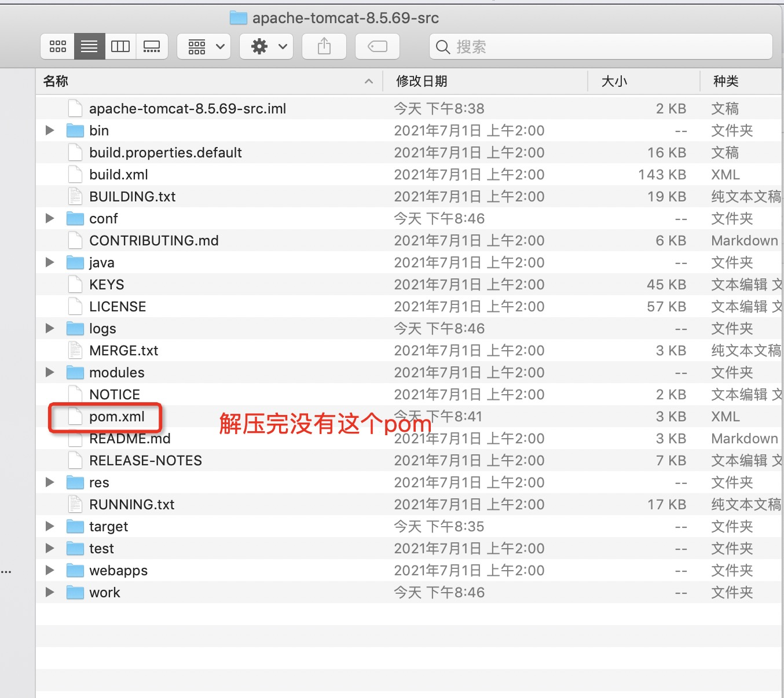Click the Markdown kind of CONTRIBUTING.md

click(x=745, y=240)
